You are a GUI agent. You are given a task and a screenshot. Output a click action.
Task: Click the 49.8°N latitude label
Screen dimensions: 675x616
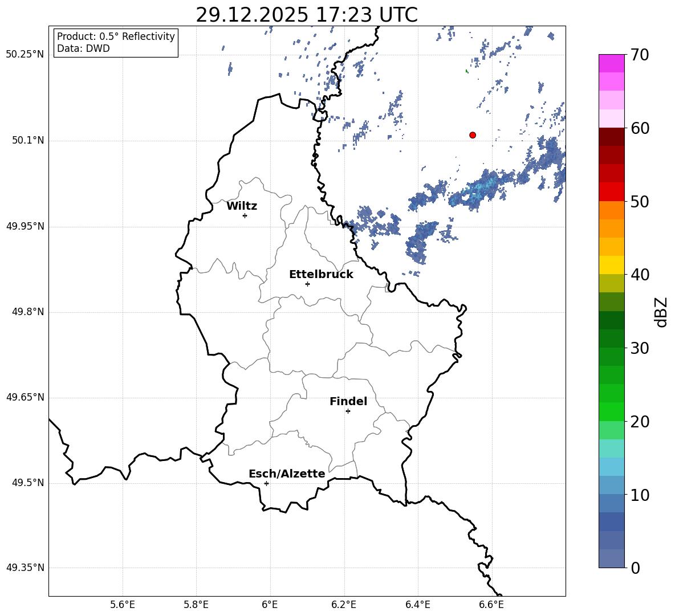pyautogui.click(x=27, y=312)
